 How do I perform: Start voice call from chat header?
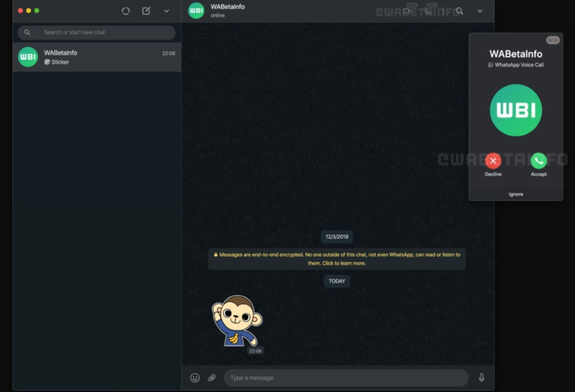click(427, 11)
